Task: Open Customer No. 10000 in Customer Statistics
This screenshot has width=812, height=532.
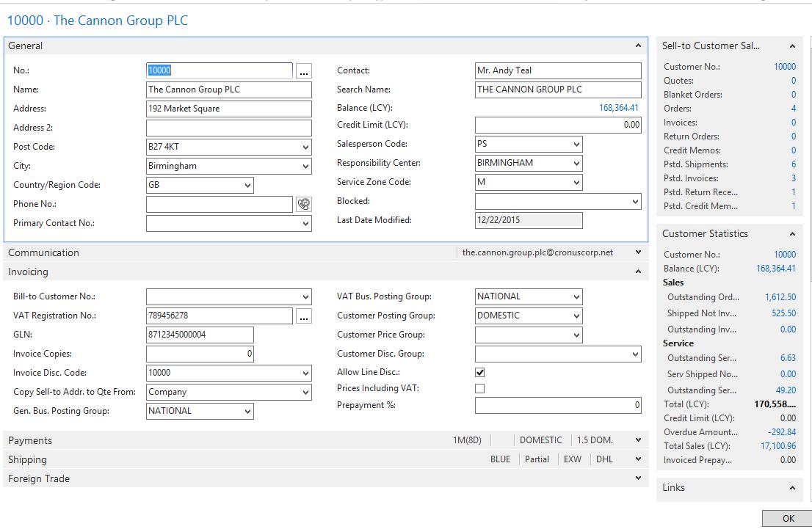Action: click(785, 254)
